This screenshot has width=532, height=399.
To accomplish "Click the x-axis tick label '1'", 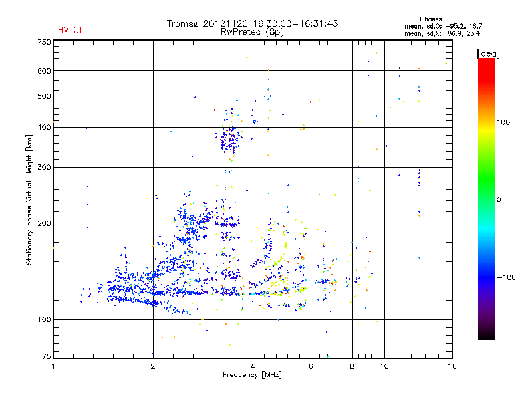I will pos(53,366).
